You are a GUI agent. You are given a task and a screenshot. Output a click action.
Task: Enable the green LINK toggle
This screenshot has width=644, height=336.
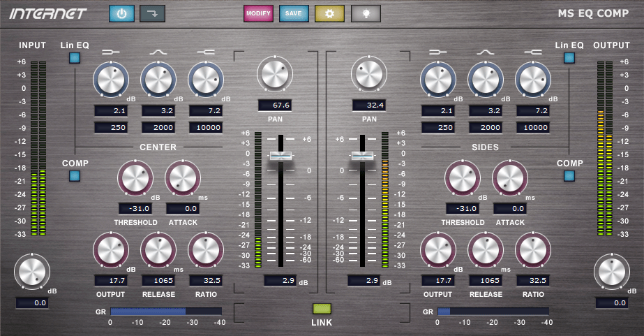click(x=322, y=309)
